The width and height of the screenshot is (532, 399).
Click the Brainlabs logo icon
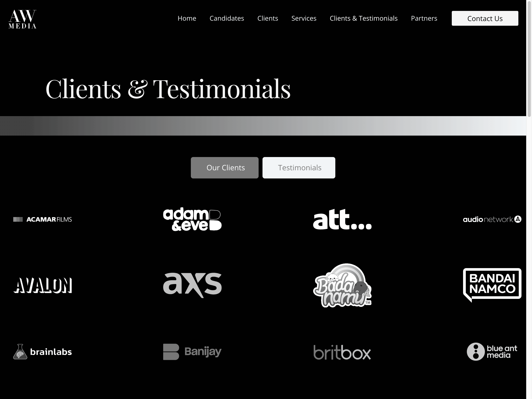pyautogui.click(x=20, y=351)
